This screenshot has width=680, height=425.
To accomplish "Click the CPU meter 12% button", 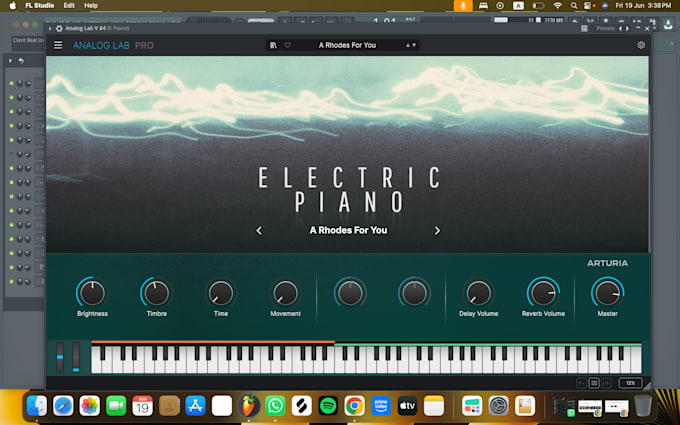I will pos(631,383).
